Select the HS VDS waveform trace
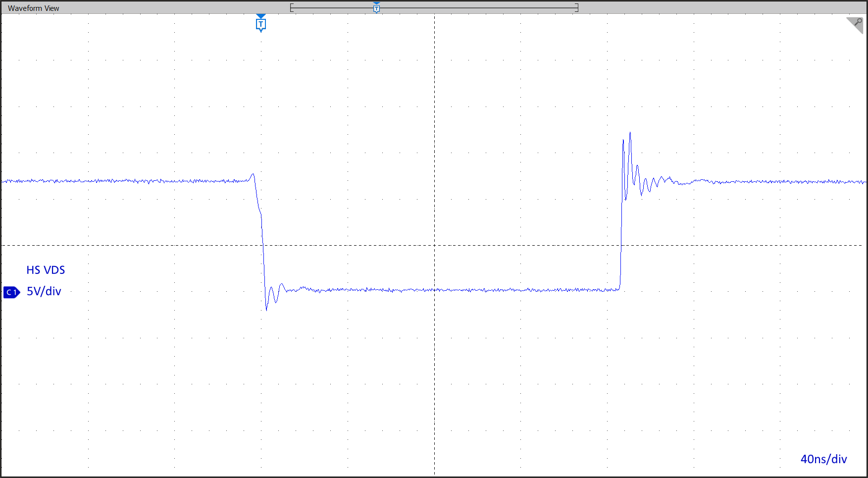The height and width of the screenshot is (478, 868). point(347,290)
